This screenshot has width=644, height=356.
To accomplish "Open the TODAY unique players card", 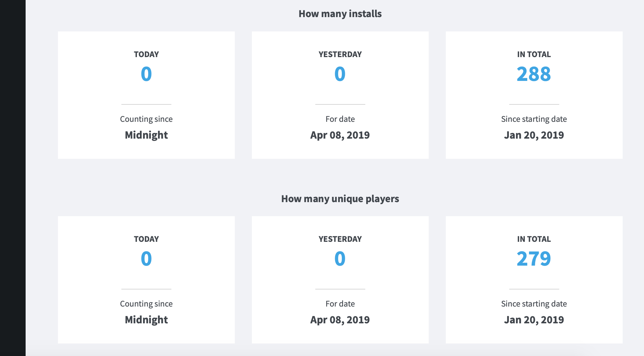I will 146,279.
